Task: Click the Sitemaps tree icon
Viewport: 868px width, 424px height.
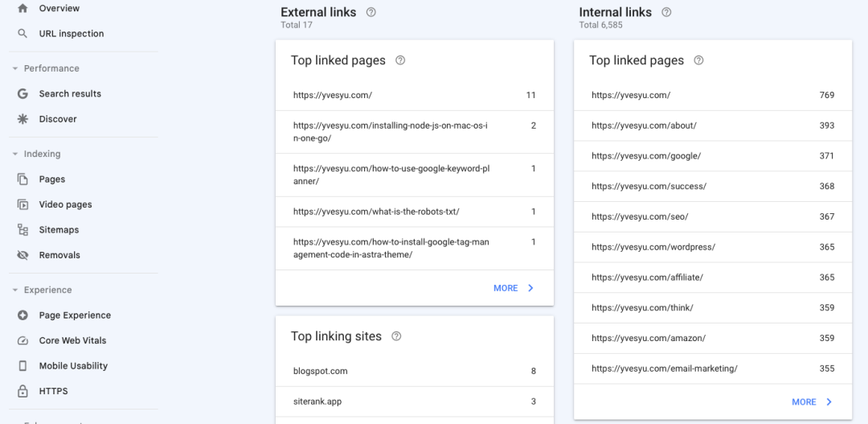Action: pos(23,229)
